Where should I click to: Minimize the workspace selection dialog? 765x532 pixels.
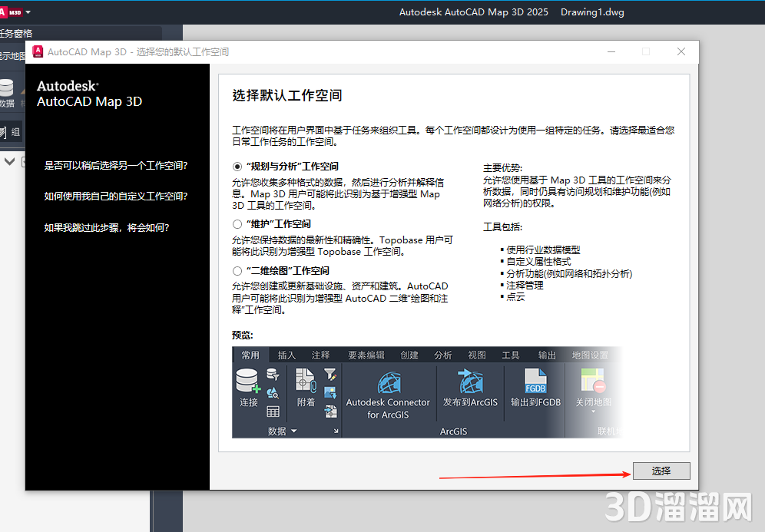[611, 51]
